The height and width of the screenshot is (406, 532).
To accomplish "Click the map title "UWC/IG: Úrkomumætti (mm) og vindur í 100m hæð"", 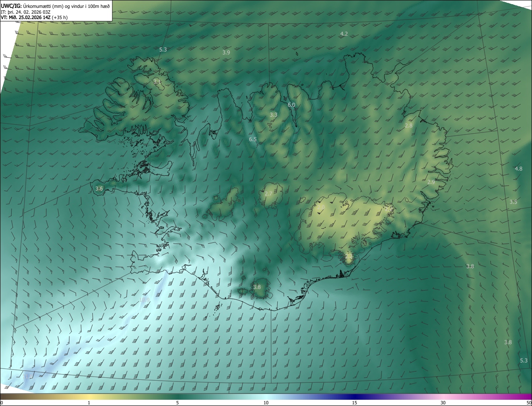I will coord(56,5).
